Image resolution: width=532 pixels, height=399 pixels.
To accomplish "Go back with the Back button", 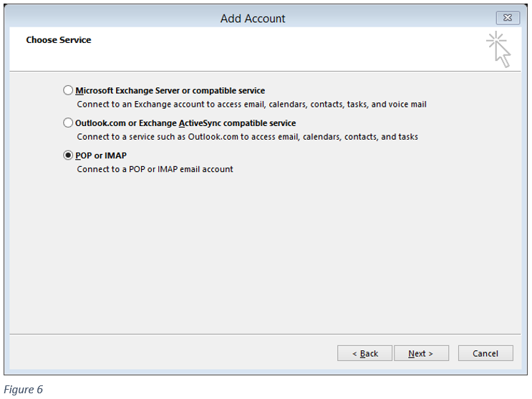I will click(364, 353).
